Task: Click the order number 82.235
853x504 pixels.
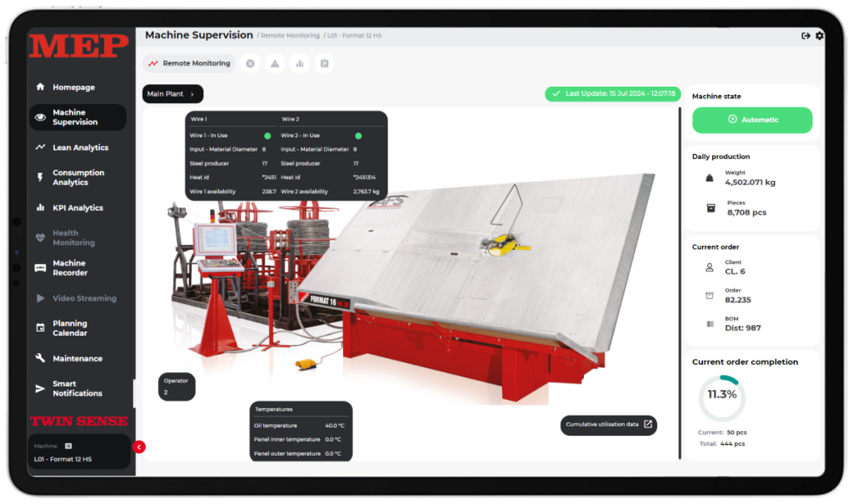Action: tap(738, 300)
